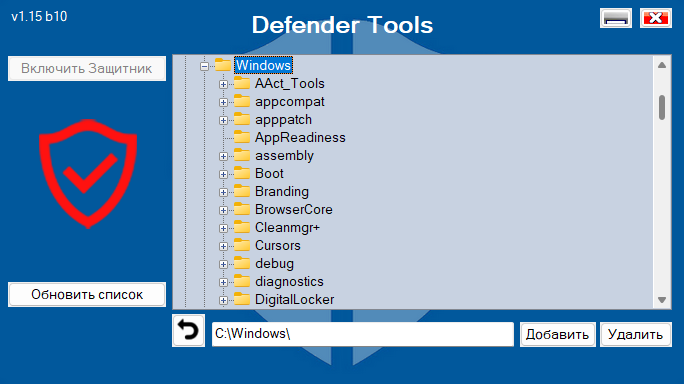684x384 pixels.
Task: Click the diagnostics folder icon
Action: coord(242,281)
